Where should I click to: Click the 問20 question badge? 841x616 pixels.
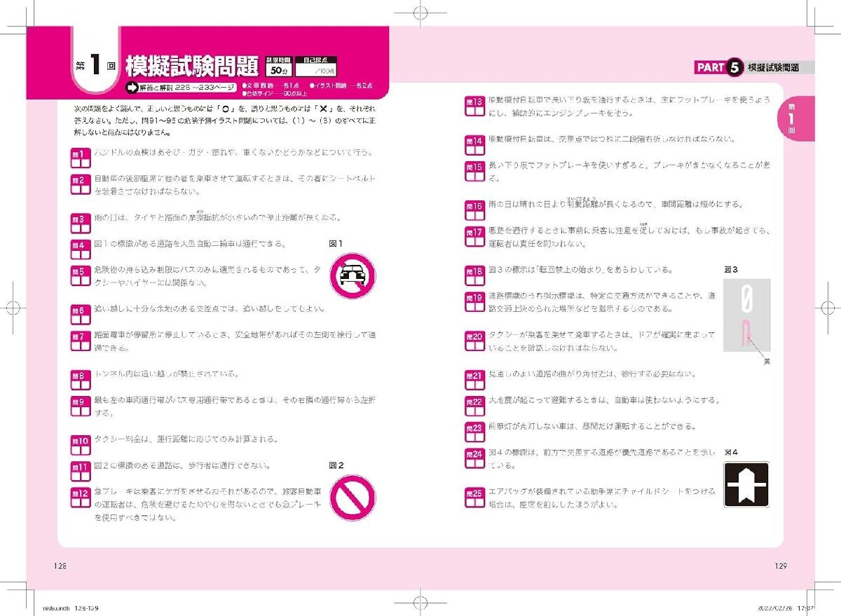[475, 340]
